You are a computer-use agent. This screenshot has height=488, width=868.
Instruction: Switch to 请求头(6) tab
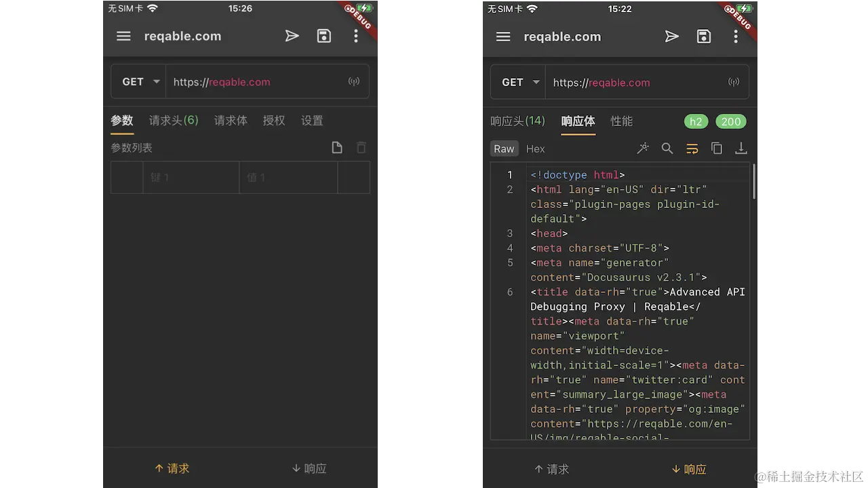(x=174, y=121)
